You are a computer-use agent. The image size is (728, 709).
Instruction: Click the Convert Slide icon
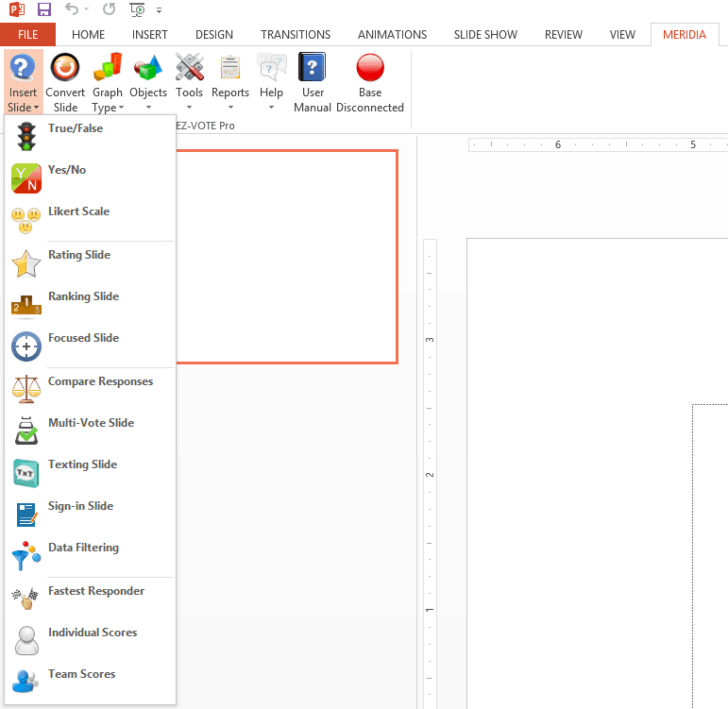click(65, 68)
